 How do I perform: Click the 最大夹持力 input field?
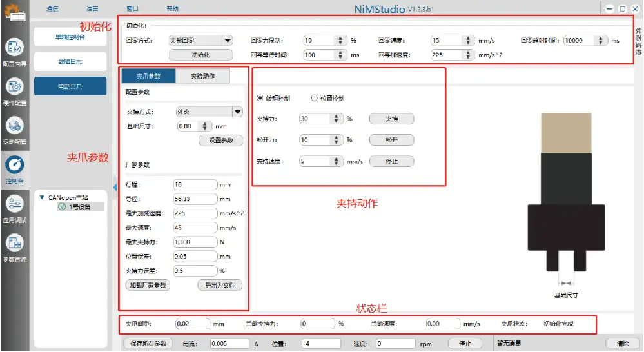pyautogui.click(x=195, y=242)
